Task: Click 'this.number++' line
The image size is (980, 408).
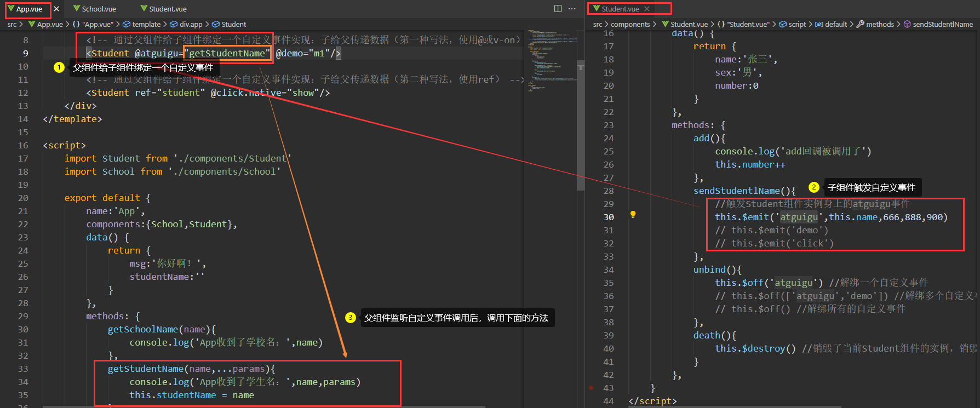Action: click(750, 164)
